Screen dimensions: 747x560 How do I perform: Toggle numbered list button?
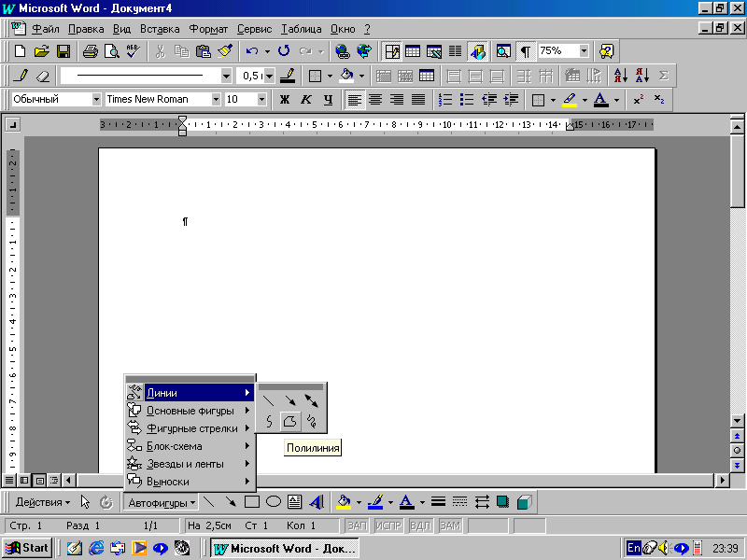[x=445, y=100]
